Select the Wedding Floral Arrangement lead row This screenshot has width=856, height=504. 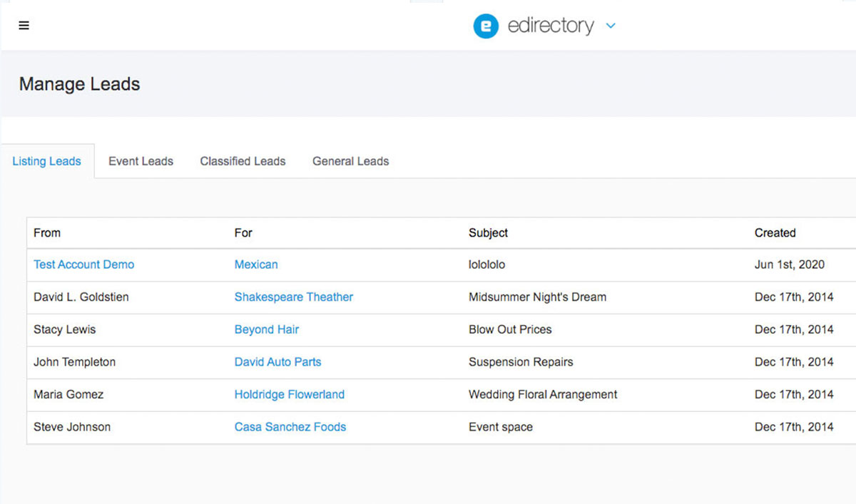tap(542, 394)
